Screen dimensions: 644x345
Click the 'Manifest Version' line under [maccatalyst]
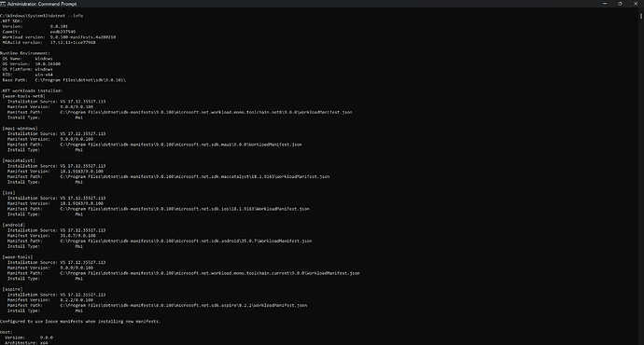[x=55, y=171]
